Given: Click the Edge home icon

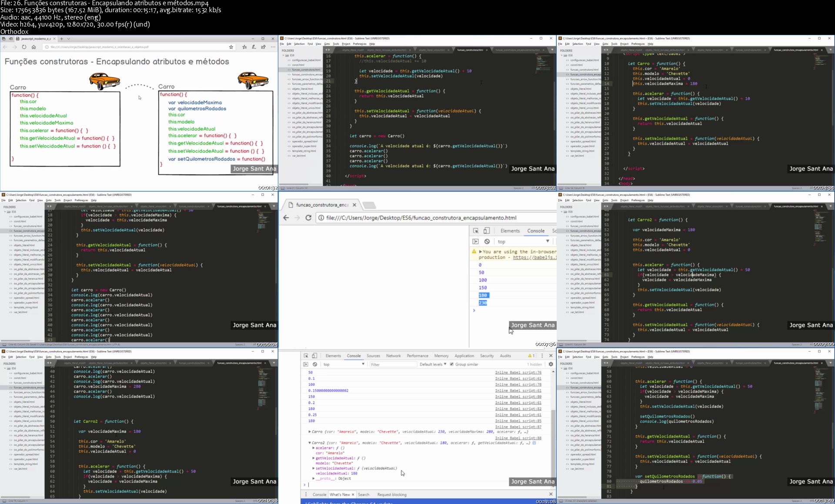Looking at the screenshot, I should [33, 47].
